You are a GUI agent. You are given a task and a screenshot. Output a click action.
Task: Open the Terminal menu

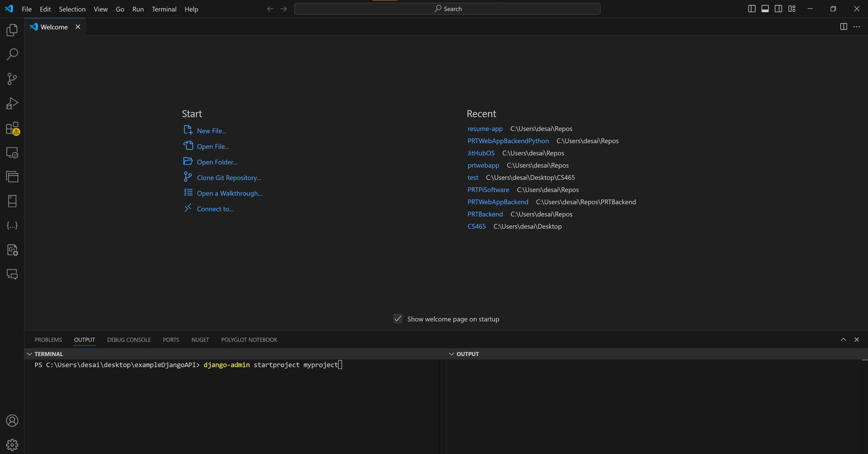point(164,9)
